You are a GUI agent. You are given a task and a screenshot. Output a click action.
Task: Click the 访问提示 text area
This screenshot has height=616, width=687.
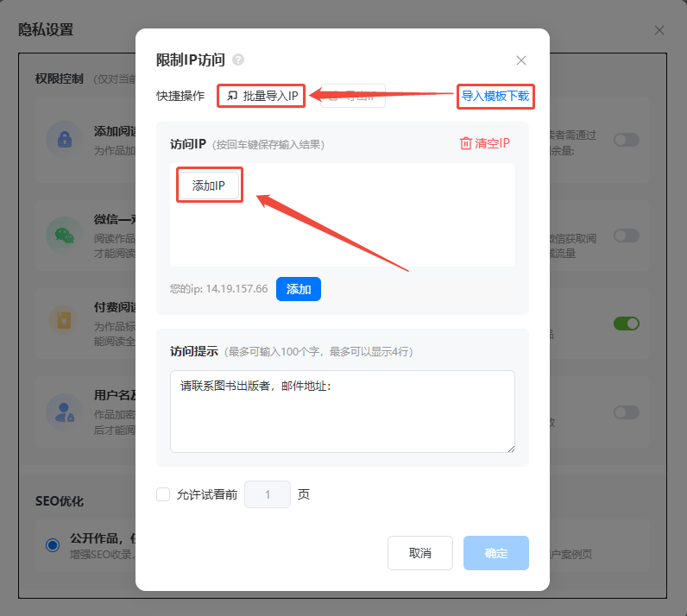coord(342,411)
